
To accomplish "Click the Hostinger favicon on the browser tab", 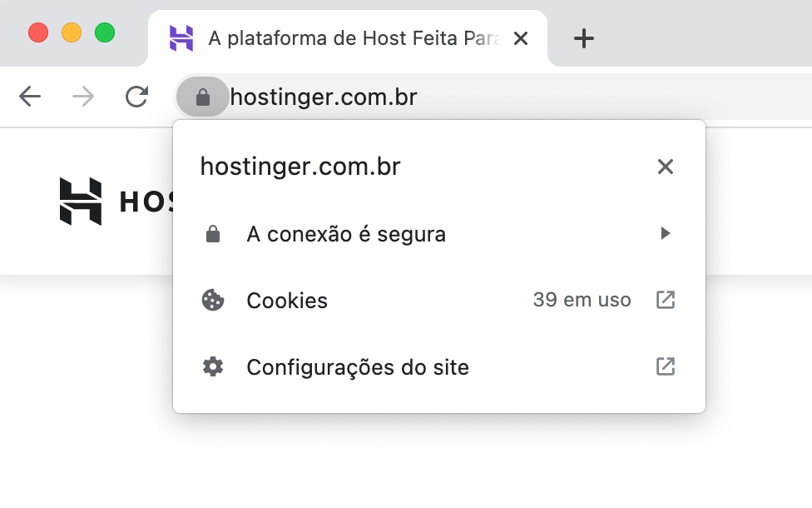I will click(180, 37).
